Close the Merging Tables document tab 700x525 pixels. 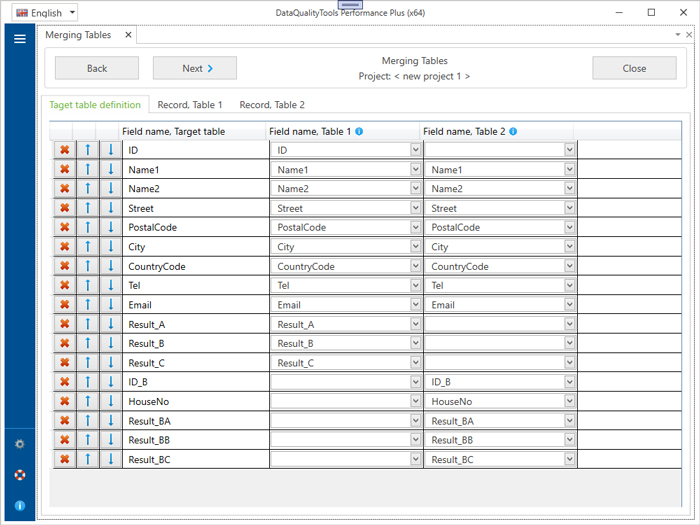click(127, 35)
